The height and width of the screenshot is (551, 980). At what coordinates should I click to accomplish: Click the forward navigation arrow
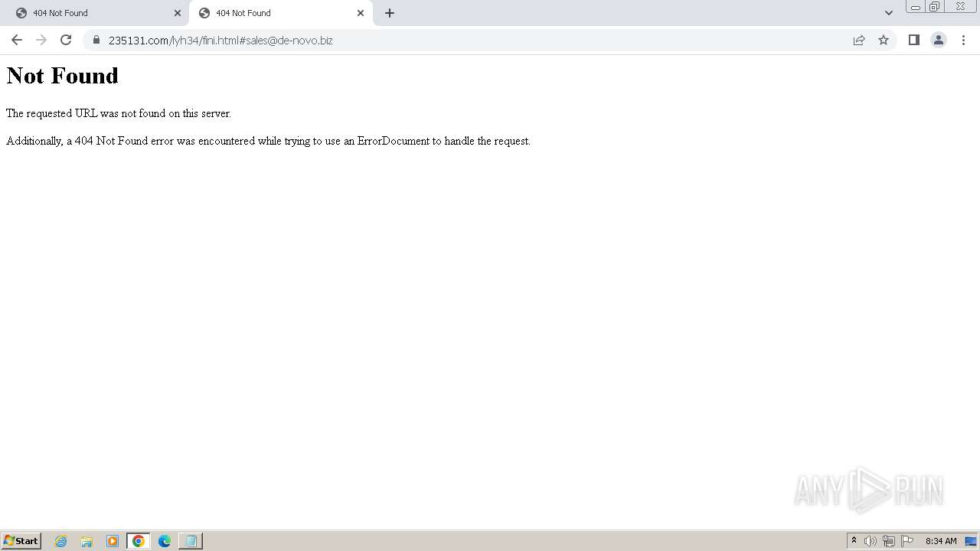[x=41, y=40]
